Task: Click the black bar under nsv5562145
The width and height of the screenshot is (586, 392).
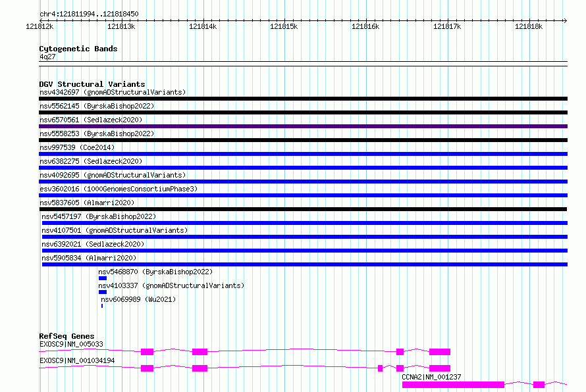Action: pos(303,112)
